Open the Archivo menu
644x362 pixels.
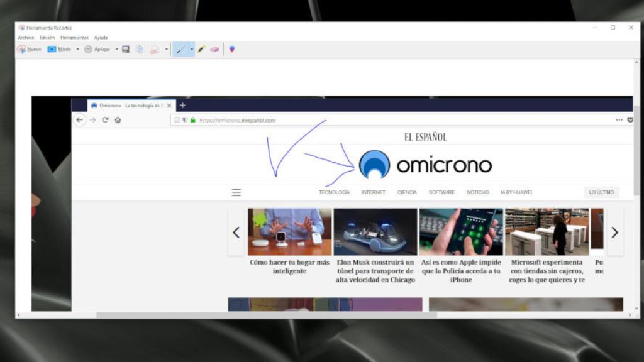point(26,38)
